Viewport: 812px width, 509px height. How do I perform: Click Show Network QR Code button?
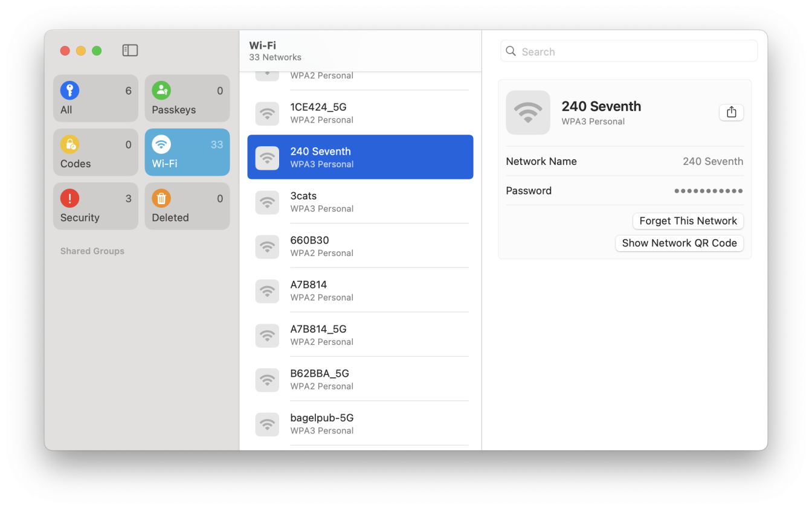680,243
